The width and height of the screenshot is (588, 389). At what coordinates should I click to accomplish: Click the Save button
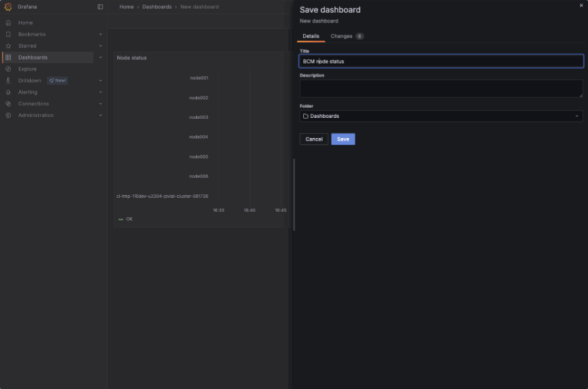click(x=343, y=139)
